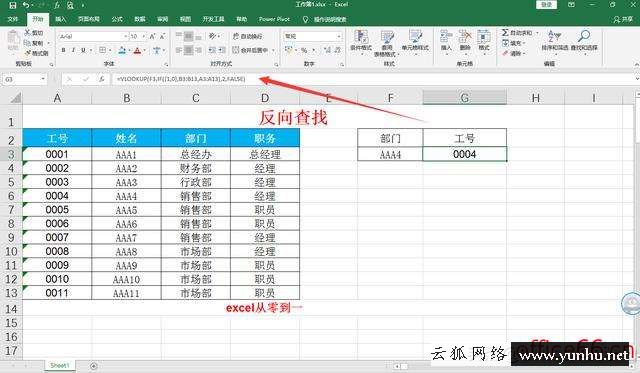Select the Sheet1 worksheet tab

pos(60,365)
